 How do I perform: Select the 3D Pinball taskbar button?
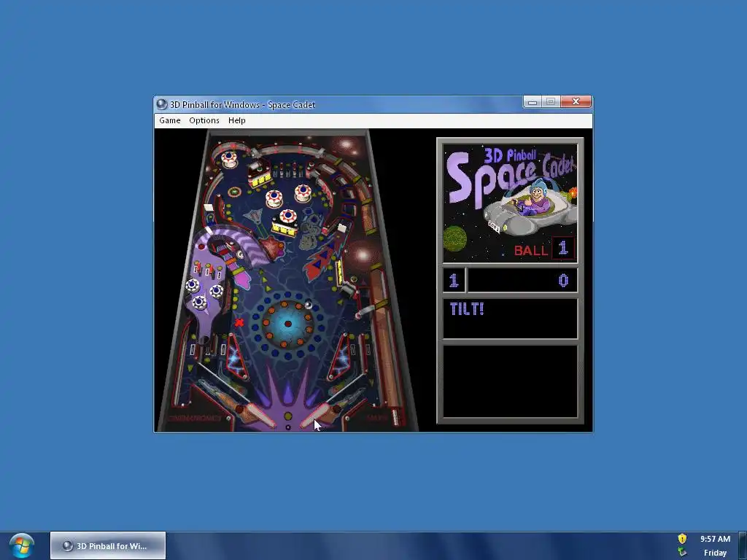click(108, 545)
